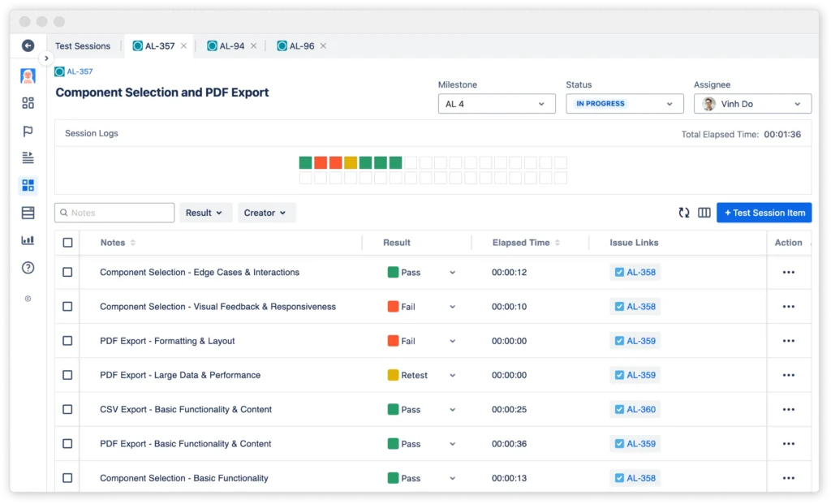The width and height of the screenshot is (831, 504).
Task: Switch to the Test Sessions tab
Action: click(83, 46)
